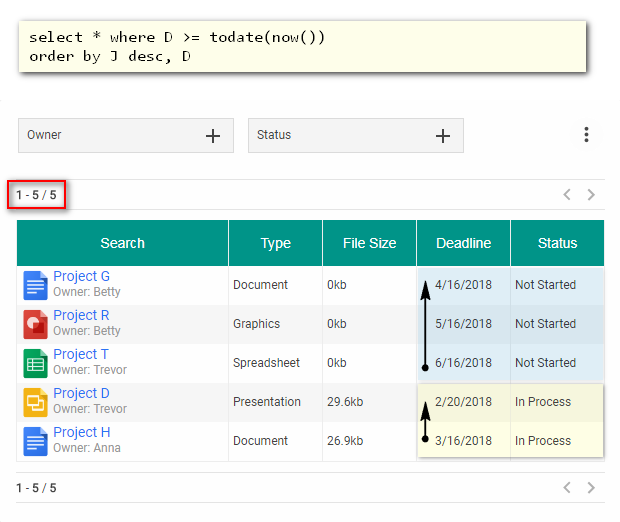Click the bottom next page arrow

coord(591,488)
